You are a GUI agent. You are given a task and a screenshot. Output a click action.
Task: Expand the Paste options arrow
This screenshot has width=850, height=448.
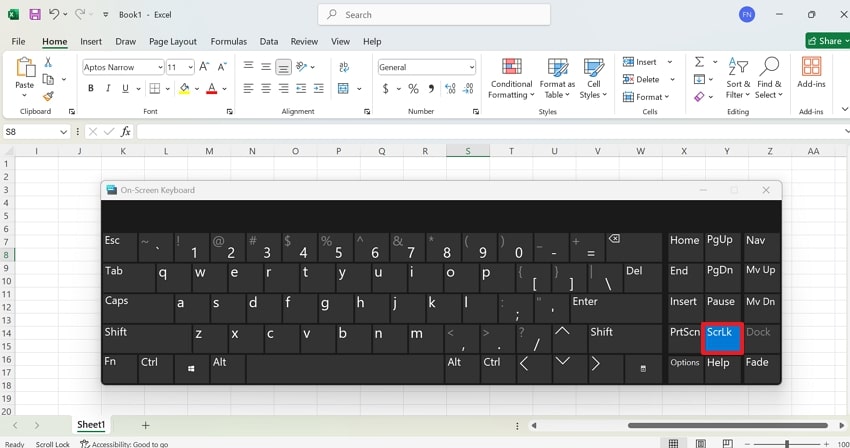pyautogui.click(x=24, y=96)
